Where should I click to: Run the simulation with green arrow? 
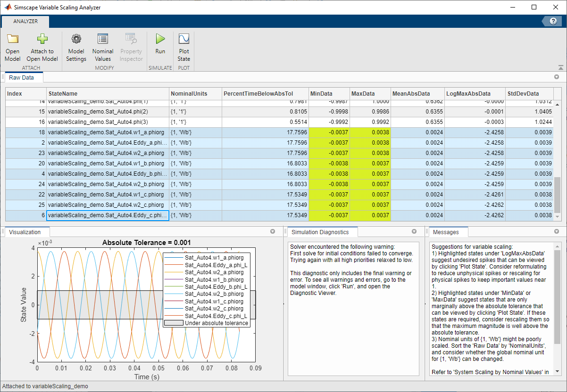coord(160,40)
